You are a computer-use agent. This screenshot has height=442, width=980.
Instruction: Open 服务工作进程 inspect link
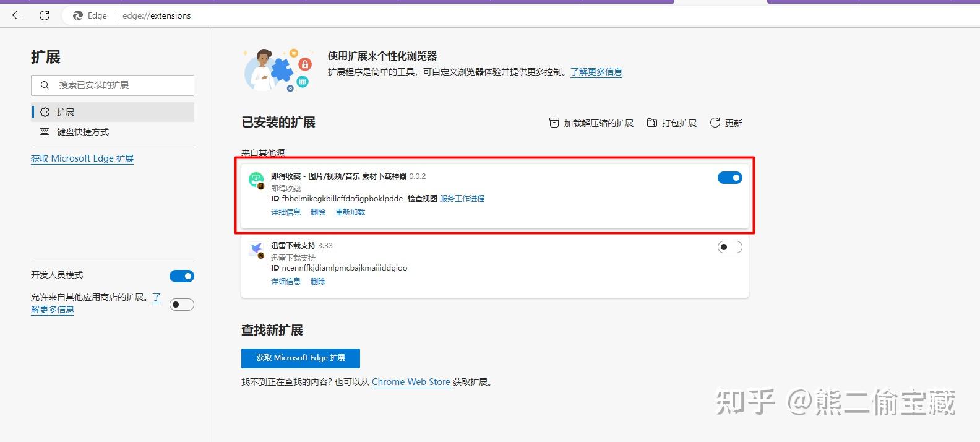(x=462, y=199)
